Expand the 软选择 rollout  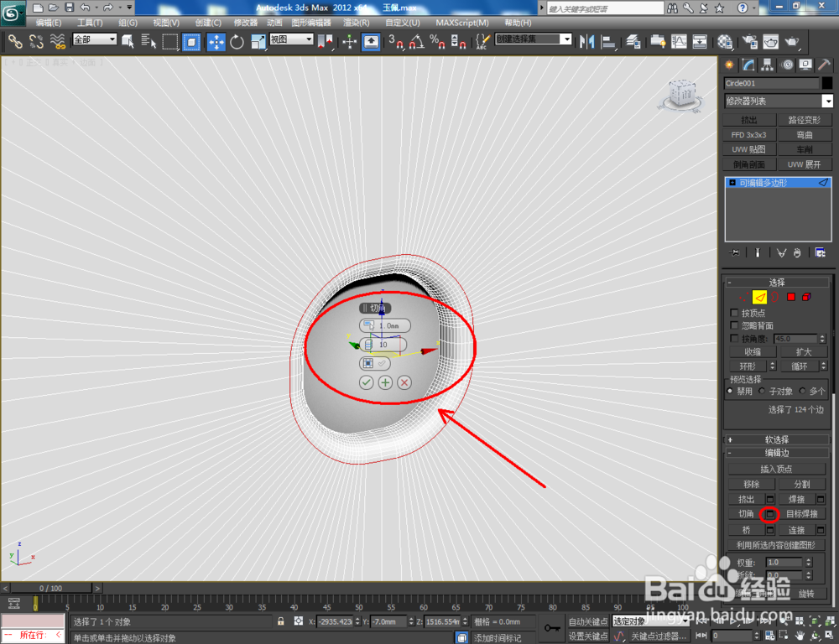tap(776, 439)
